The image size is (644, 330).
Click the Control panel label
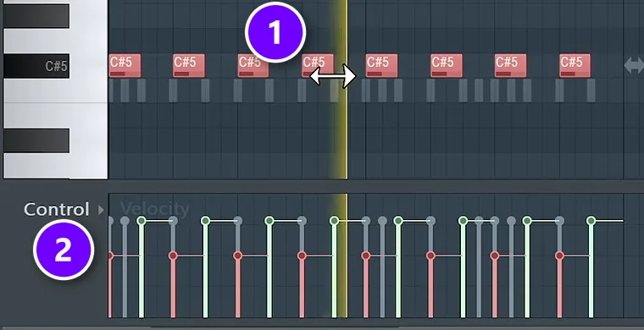[x=56, y=210]
